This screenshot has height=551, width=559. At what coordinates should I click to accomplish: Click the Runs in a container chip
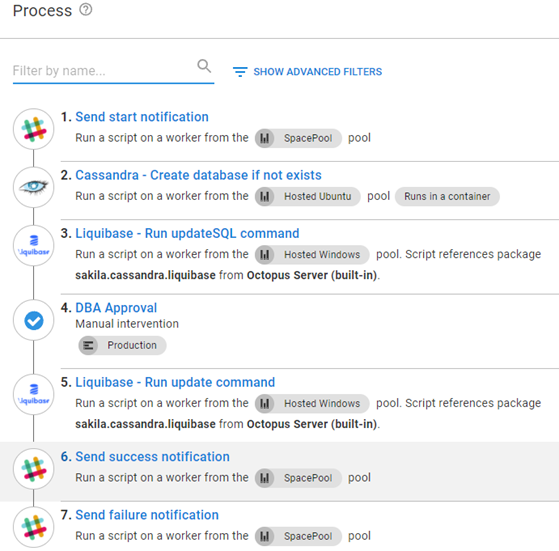click(x=447, y=196)
